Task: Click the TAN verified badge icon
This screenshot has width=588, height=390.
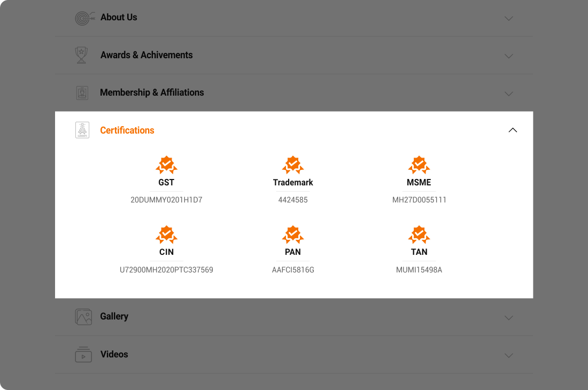Action: (x=419, y=235)
